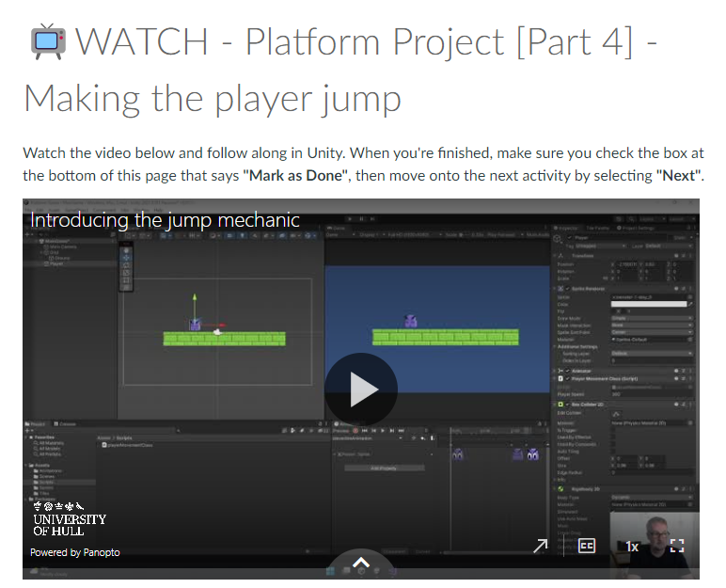The height and width of the screenshot is (588, 726).
Task: Enter fullscreen mode on the video player
Action: click(676, 546)
